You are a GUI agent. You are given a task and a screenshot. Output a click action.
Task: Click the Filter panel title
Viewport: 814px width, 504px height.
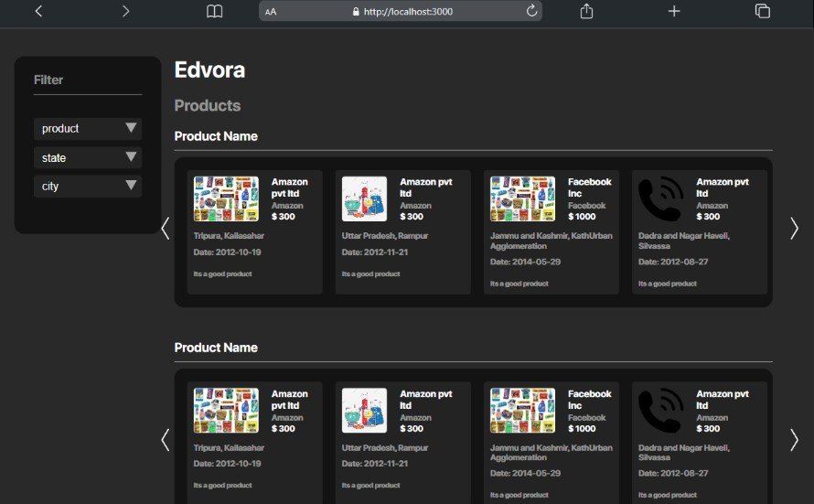pyautogui.click(x=48, y=80)
